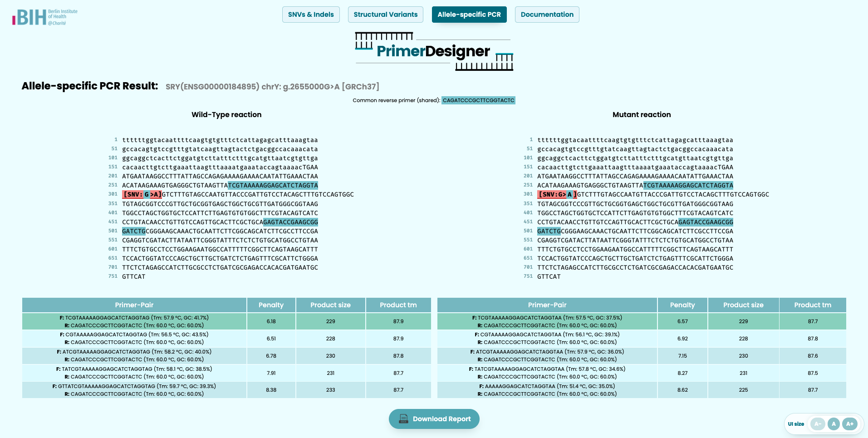Click the SNV: G>A marker in Wild-Type sequence
The height and width of the screenshot is (438, 868).
[142, 195]
